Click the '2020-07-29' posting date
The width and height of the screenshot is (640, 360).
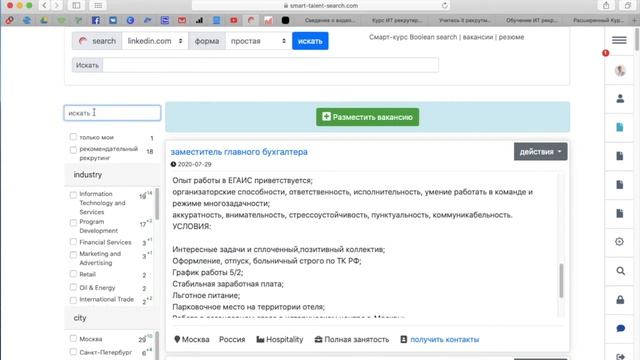pyautogui.click(x=195, y=164)
